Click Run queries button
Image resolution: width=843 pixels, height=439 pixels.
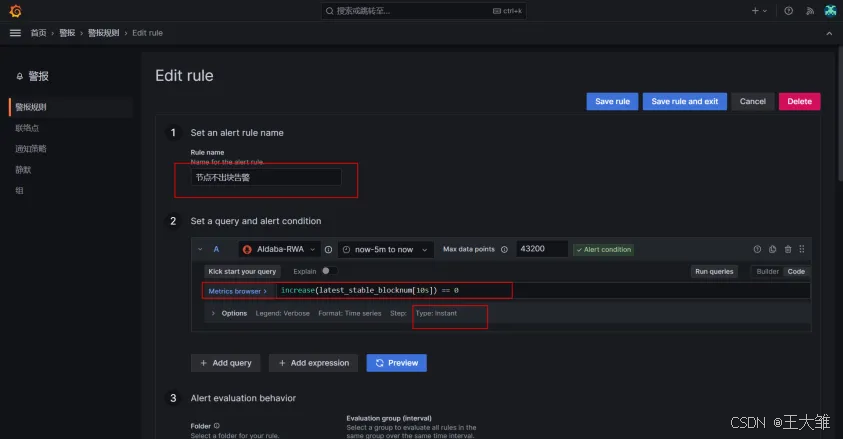pyautogui.click(x=714, y=271)
